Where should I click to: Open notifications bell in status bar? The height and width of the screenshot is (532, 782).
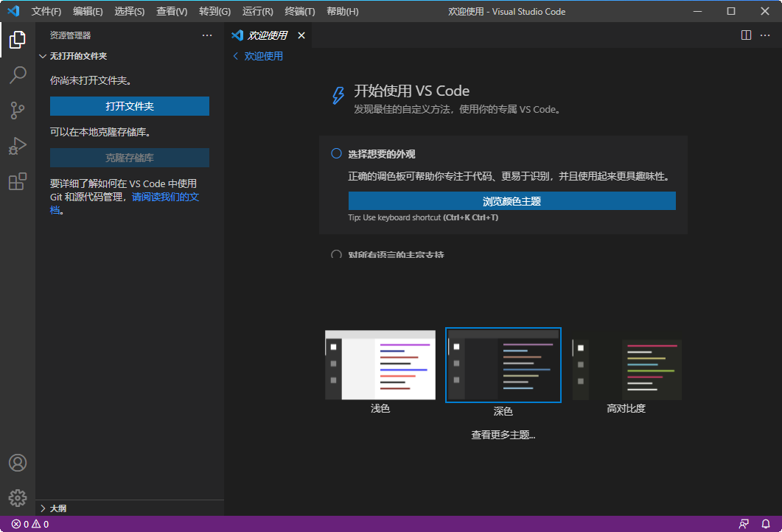(x=766, y=524)
